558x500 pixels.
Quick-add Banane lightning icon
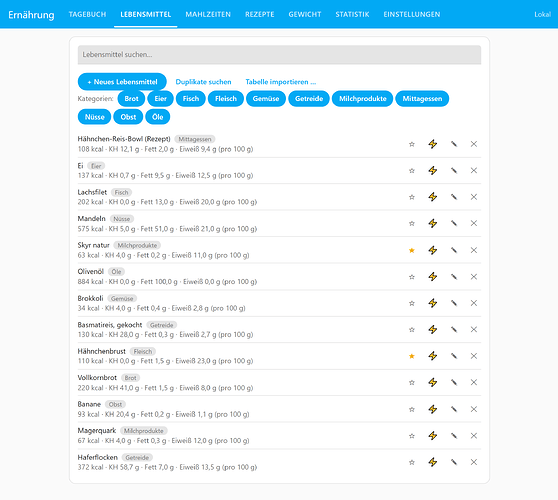[432, 409]
